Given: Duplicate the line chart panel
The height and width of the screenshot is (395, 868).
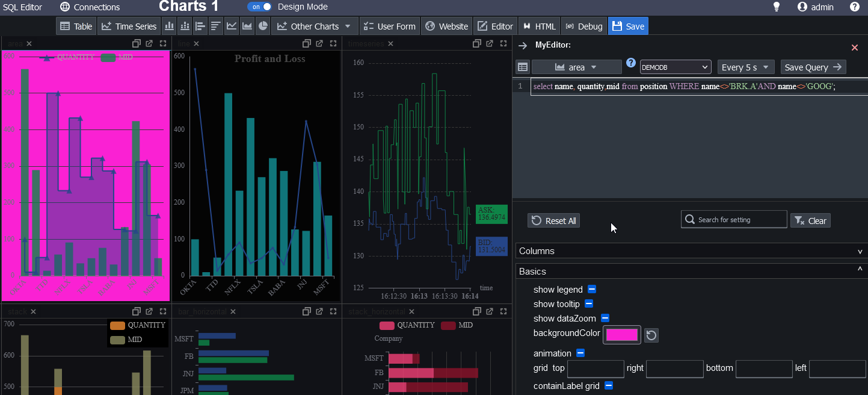Looking at the screenshot, I should (306, 43).
